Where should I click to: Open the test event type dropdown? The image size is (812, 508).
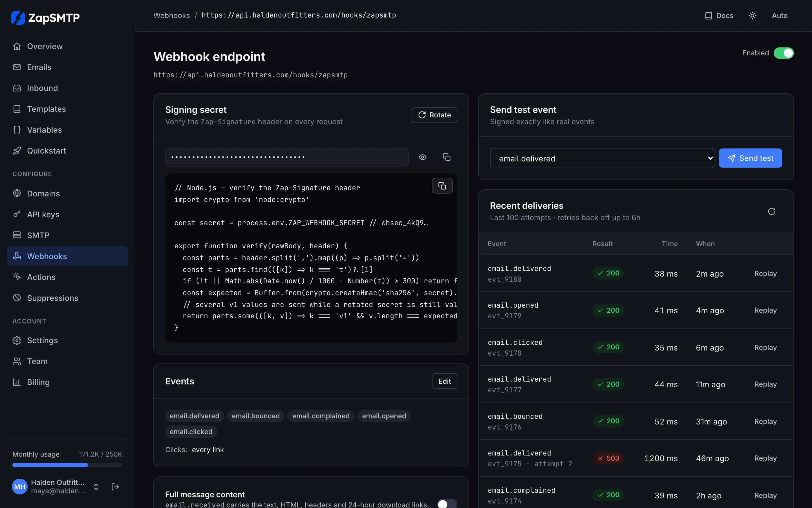(x=602, y=158)
